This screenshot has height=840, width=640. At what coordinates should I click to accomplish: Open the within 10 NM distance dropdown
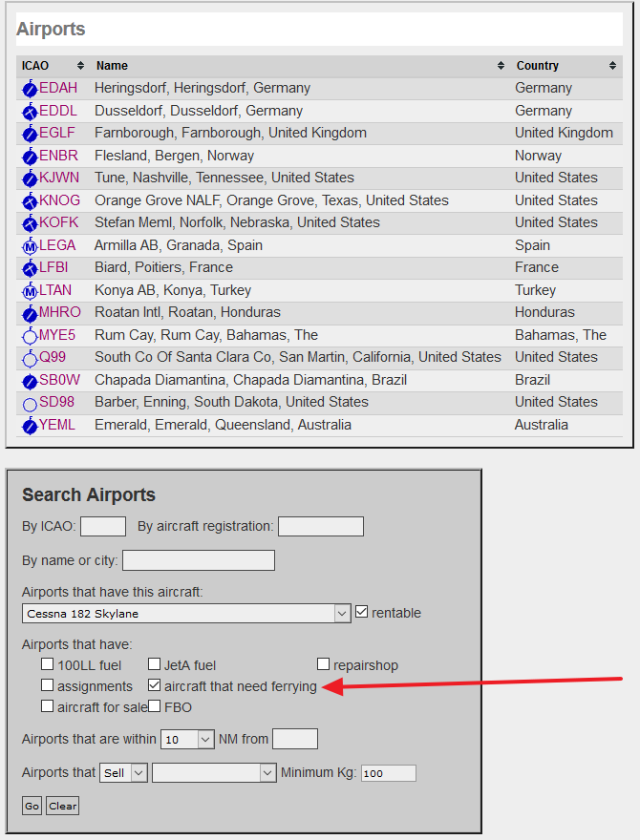pos(187,739)
